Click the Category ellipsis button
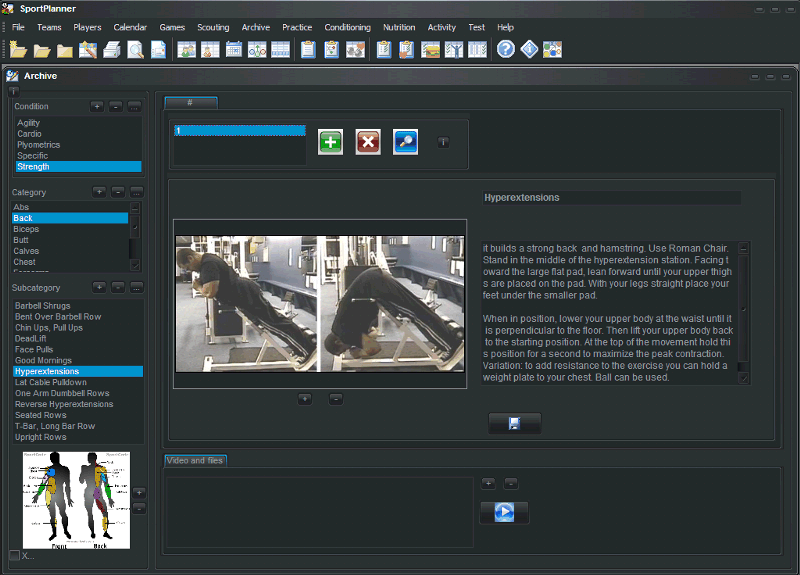800x575 pixels. coord(136,192)
